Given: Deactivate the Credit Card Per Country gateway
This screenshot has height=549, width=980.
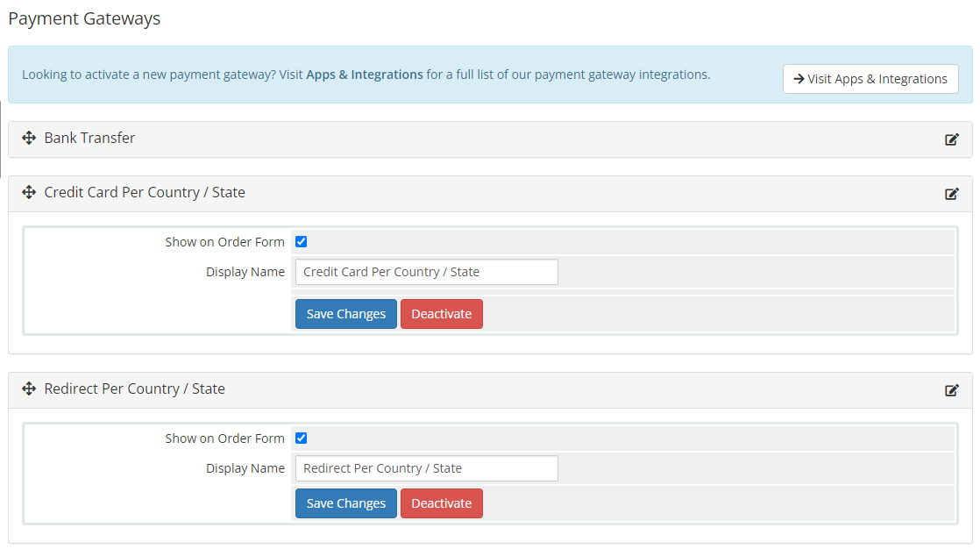Looking at the screenshot, I should pos(441,314).
